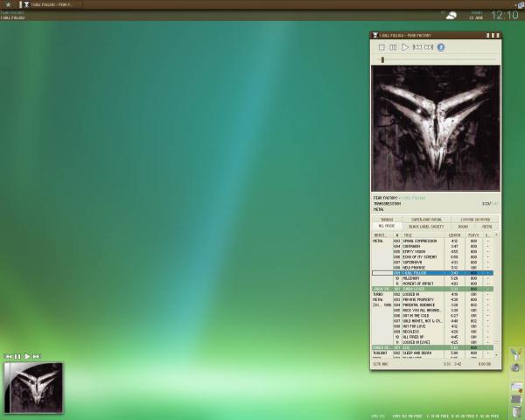Image resolution: width=525 pixels, height=420 pixels.
Task: Select the All Fired Up track row
Action: (432, 337)
